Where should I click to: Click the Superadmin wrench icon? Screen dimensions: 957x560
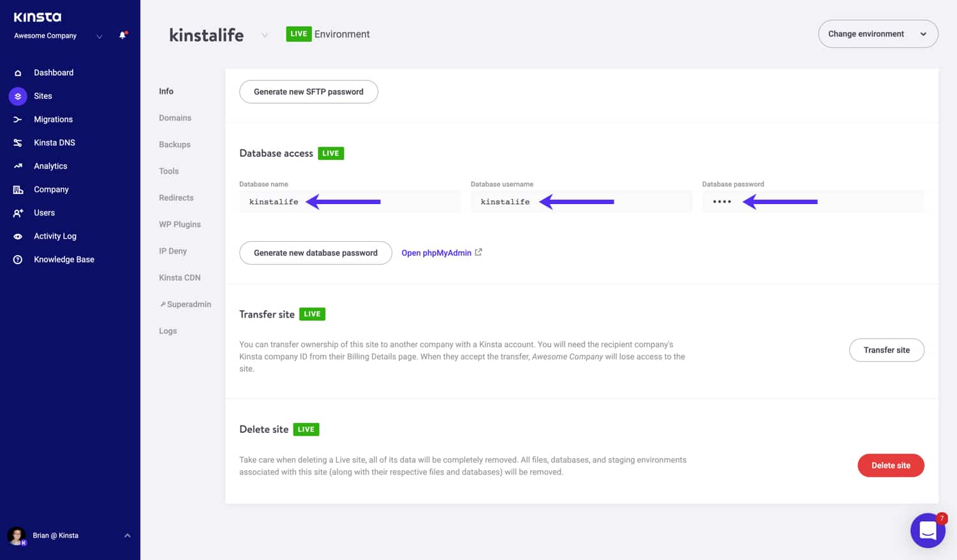click(x=163, y=304)
